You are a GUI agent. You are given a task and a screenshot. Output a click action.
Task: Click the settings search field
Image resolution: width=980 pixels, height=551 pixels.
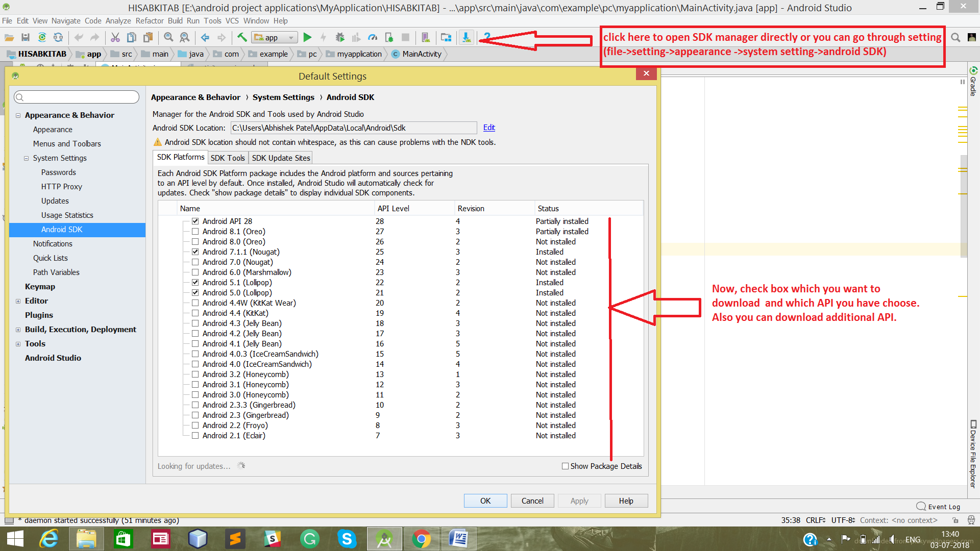tap(77, 97)
